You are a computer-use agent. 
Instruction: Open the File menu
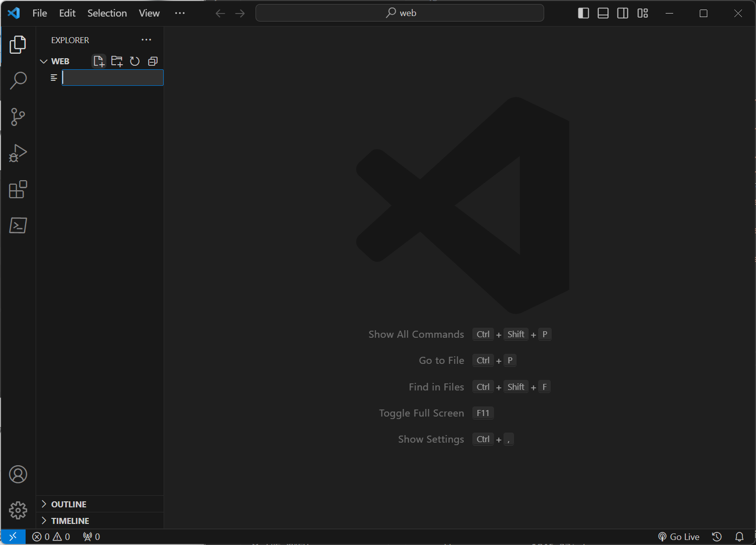[40, 13]
